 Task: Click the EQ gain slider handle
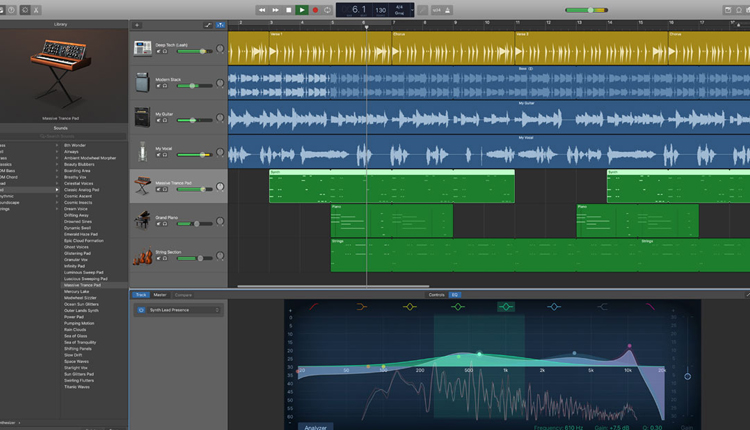click(687, 376)
